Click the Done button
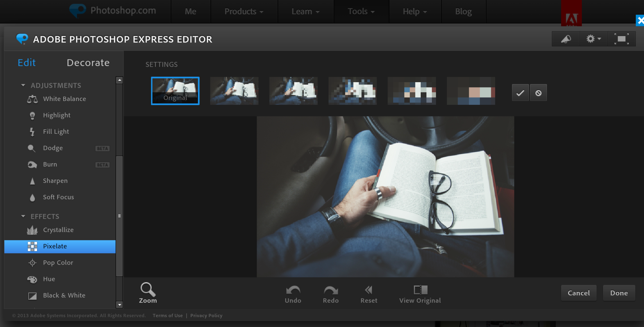The height and width of the screenshot is (327, 644). pyautogui.click(x=619, y=293)
